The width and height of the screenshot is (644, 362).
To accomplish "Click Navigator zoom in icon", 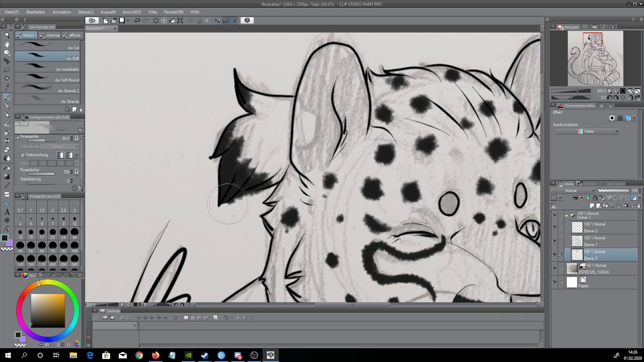I will click(x=616, y=90).
